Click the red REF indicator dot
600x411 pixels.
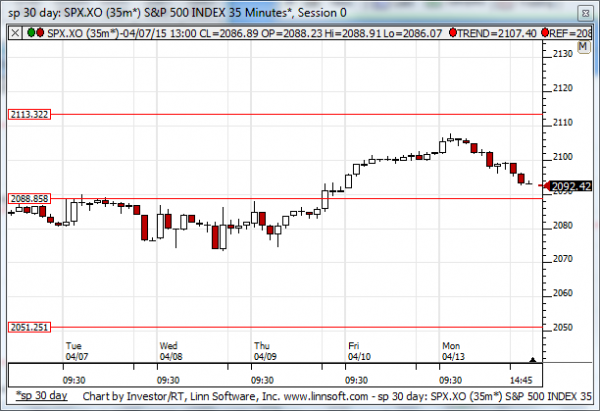[544, 33]
